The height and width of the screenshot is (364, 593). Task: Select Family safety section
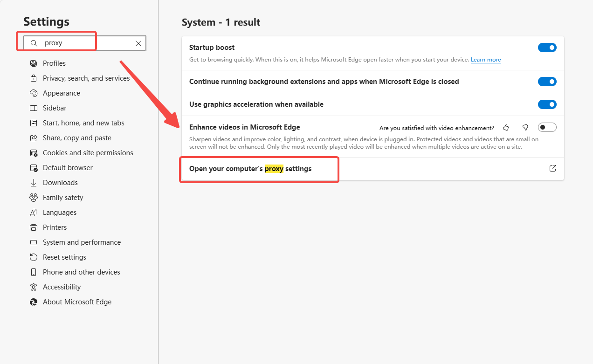click(63, 198)
